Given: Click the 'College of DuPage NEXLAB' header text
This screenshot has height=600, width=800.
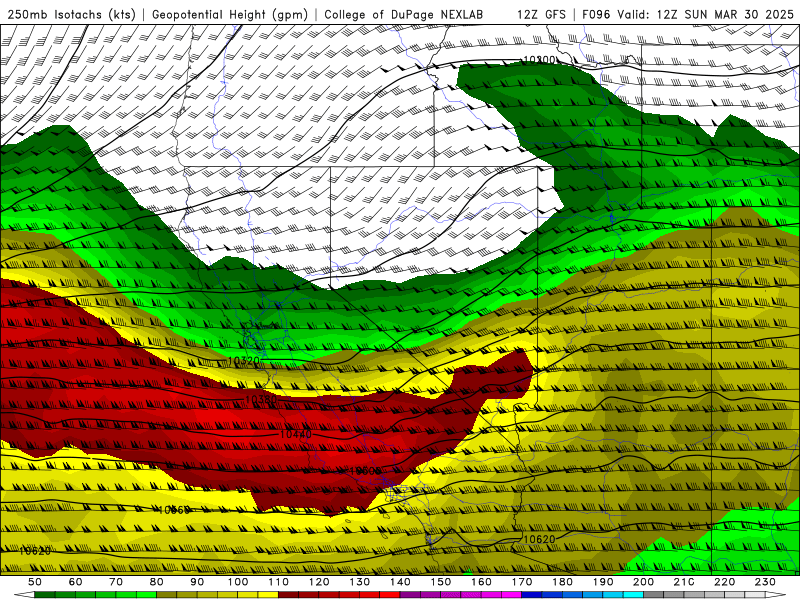Looking at the screenshot, I should click(x=404, y=15).
